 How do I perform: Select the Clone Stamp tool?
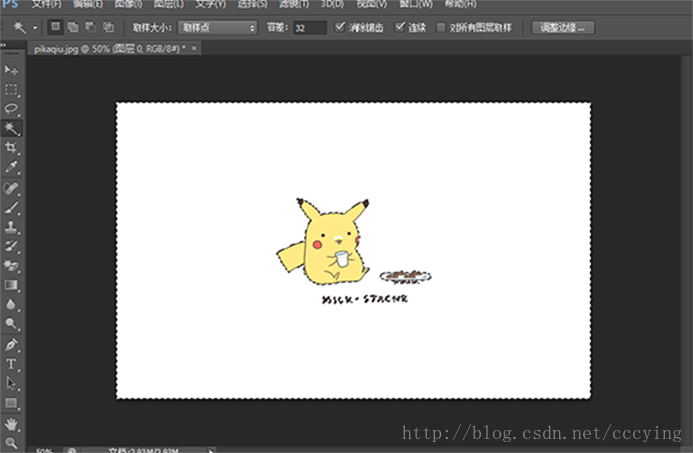coord(11,227)
